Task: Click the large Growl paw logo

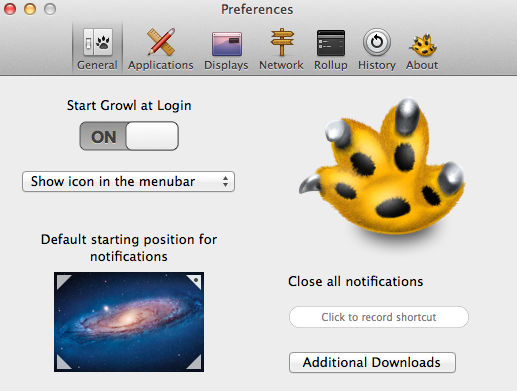Action: 382,167
